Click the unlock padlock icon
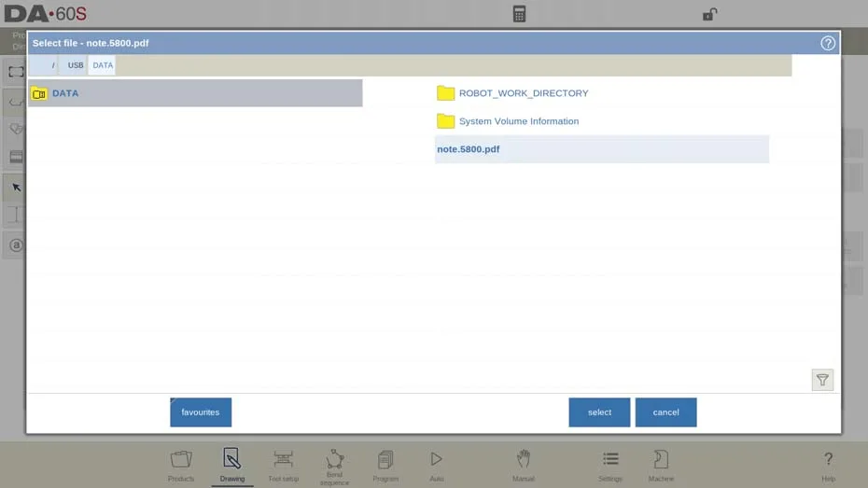This screenshot has height=488, width=868. [x=709, y=14]
